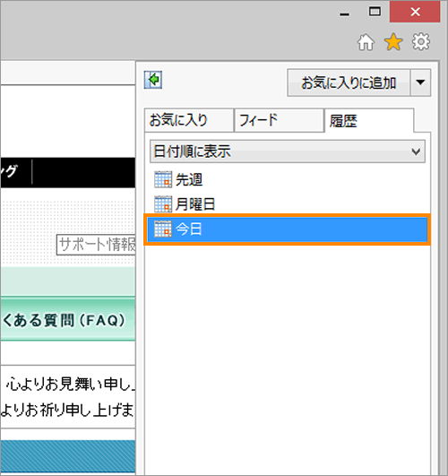Click the お気に入りに追加 button
448x476 pixels.
point(349,82)
